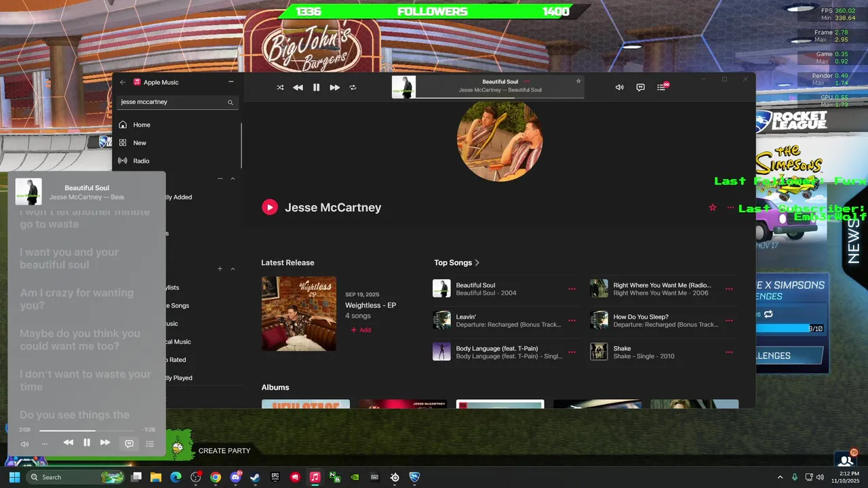Click the mini player album artwork
The height and width of the screenshot is (488, 868).
tap(28, 192)
